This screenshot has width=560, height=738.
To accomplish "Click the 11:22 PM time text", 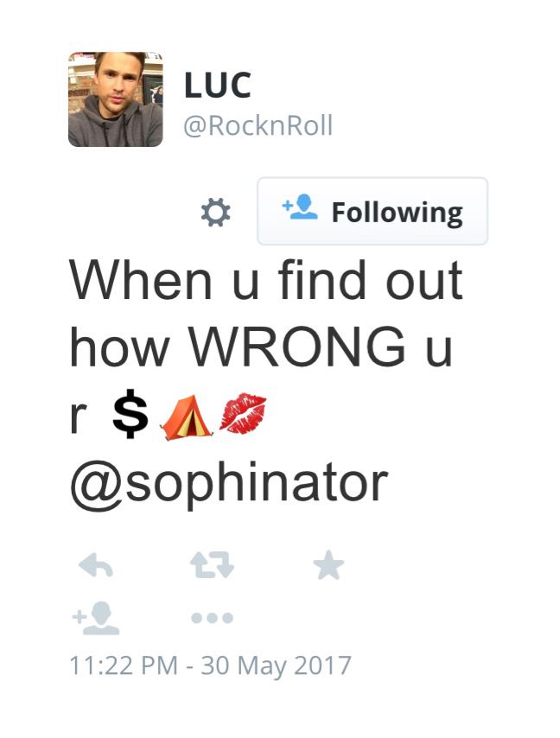I will (124, 665).
